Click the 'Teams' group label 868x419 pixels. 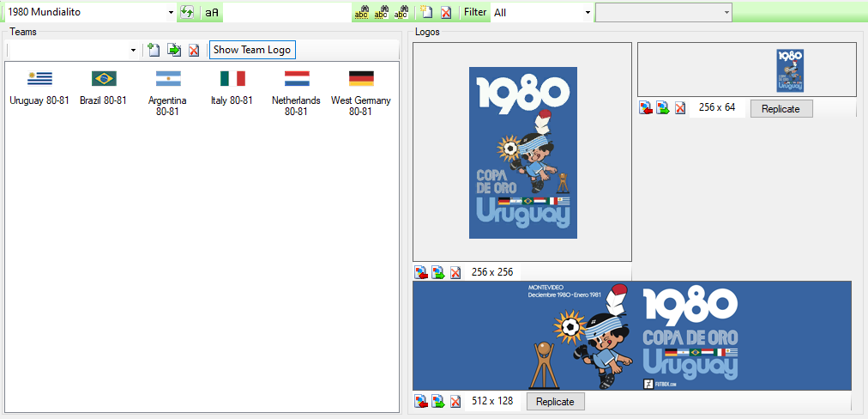[23, 32]
